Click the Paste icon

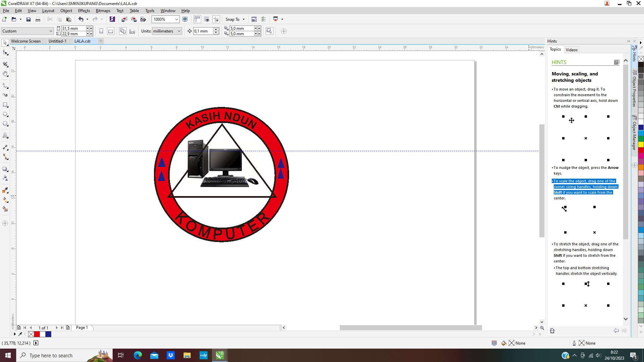click(69, 19)
